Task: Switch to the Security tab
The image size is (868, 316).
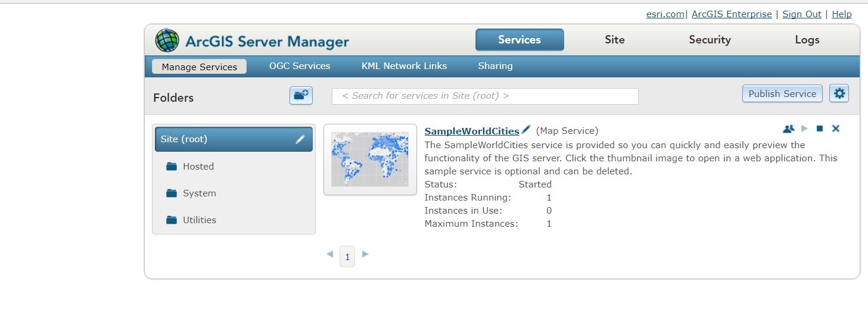Action: click(710, 40)
